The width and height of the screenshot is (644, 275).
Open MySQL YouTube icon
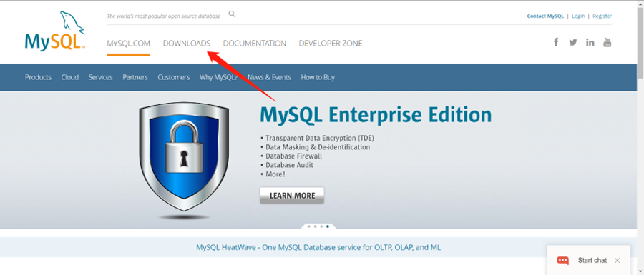[607, 42]
